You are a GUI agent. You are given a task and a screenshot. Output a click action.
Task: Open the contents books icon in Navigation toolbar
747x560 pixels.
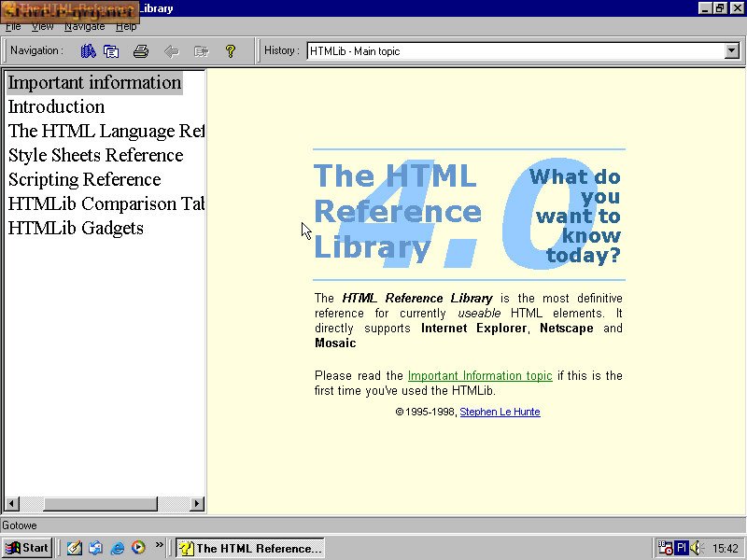tap(88, 51)
